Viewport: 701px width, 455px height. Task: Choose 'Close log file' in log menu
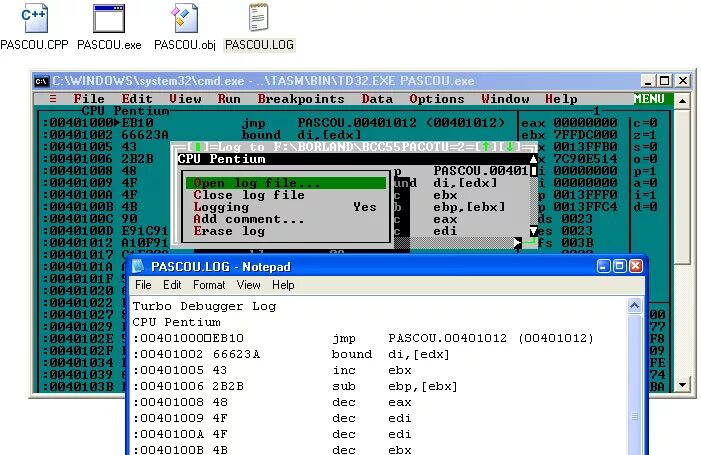[286, 195]
